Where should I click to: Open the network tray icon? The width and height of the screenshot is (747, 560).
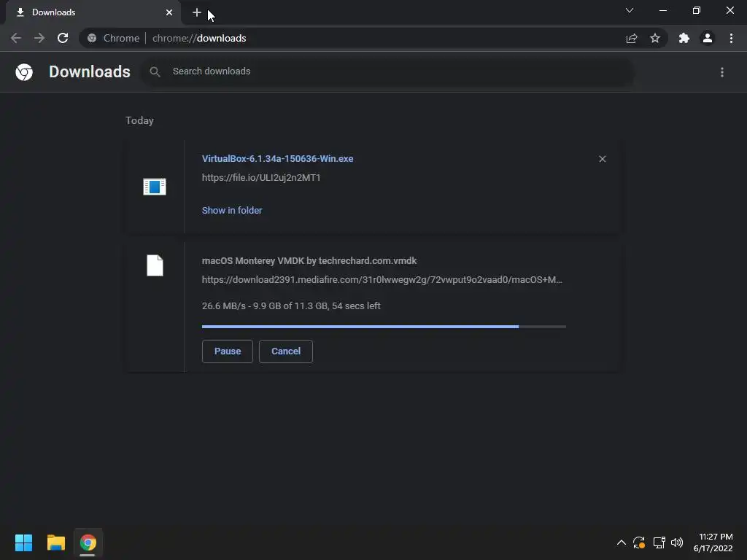(659, 542)
